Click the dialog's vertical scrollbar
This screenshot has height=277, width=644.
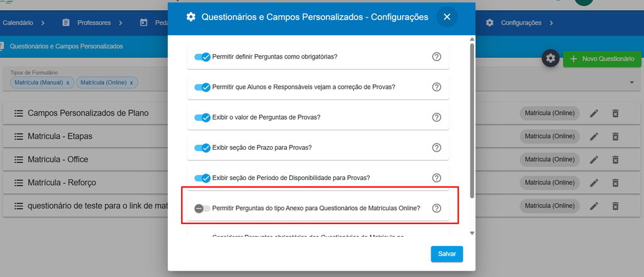click(x=472, y=119)
